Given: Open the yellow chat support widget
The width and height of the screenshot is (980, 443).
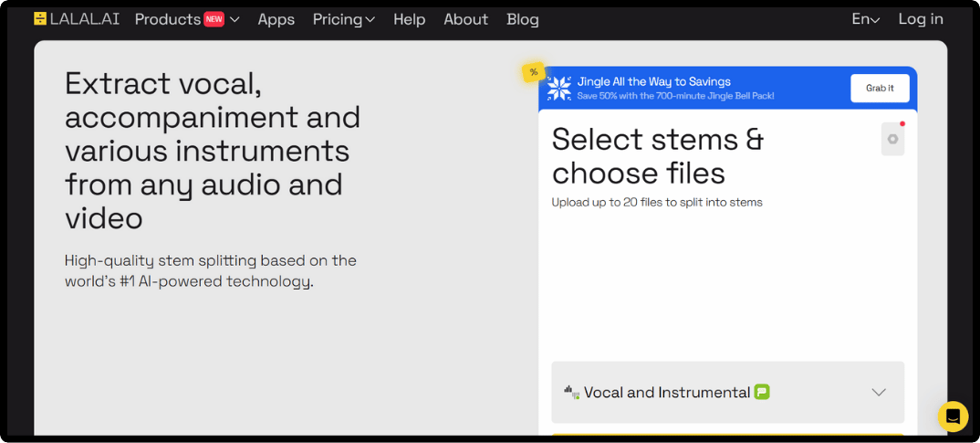Looking at the screenshot, I should pyautogui.click(x=954, y=417).
